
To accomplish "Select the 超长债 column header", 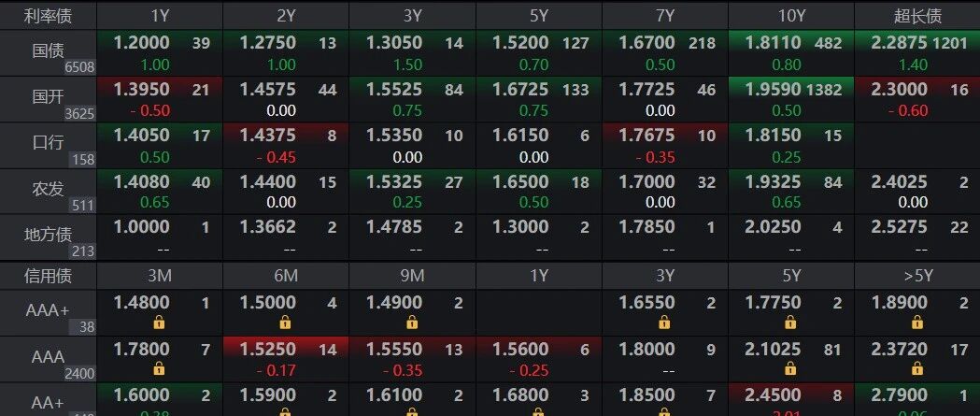I will click(x=916, y=15).
